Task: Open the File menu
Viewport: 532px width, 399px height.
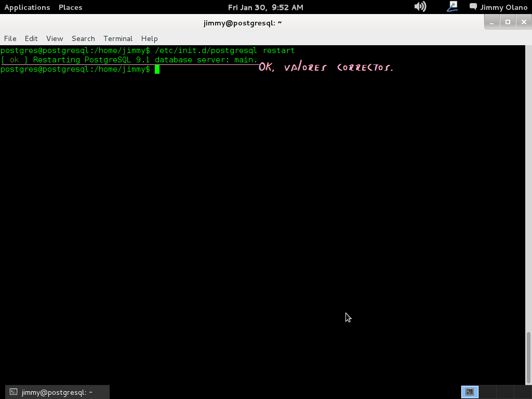Action: (x=10, y=38)
